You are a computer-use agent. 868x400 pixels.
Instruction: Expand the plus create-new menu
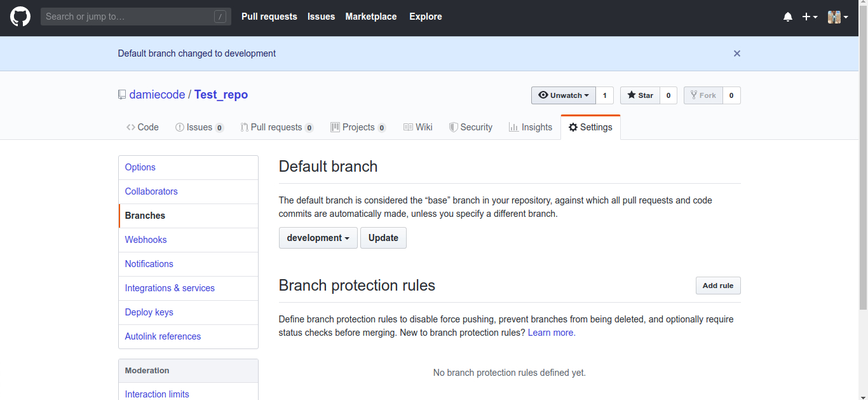810,17
